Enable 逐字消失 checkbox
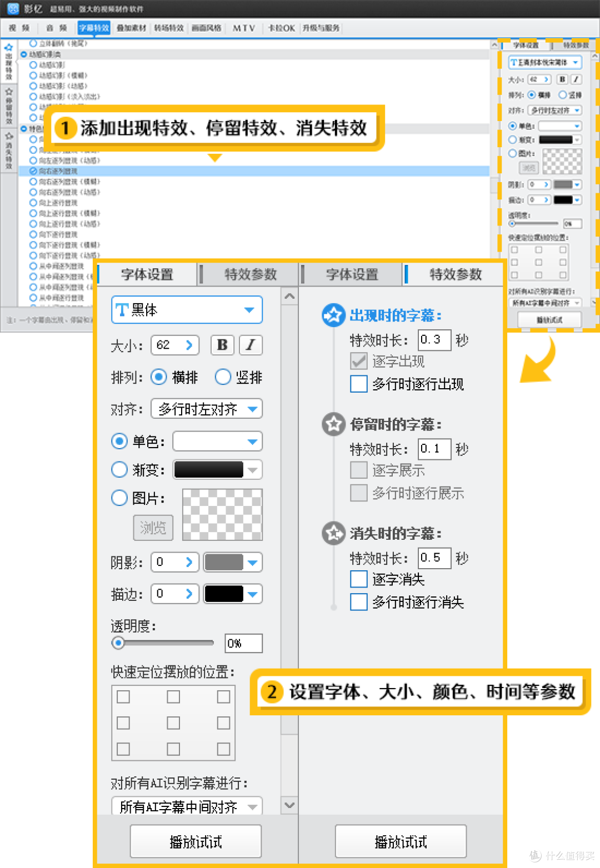The width and height of the screenshot is (600, 868). (x=359, y=579)
